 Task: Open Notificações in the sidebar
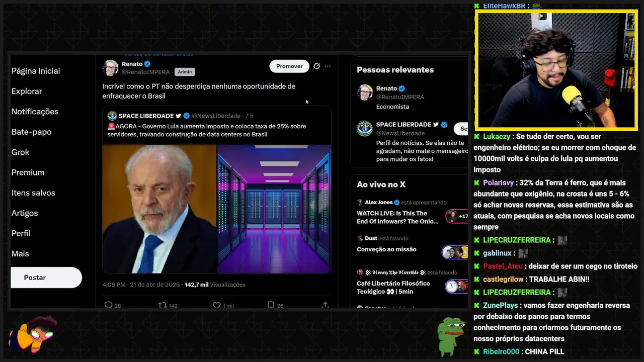tap(35, 112)
